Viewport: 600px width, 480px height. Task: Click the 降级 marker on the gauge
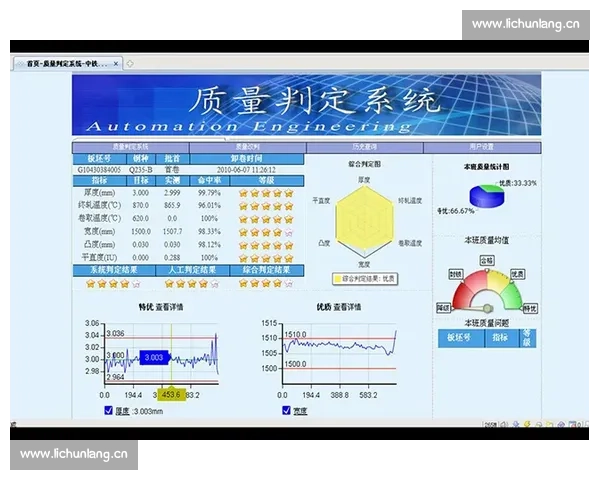(x=444, y=308)
